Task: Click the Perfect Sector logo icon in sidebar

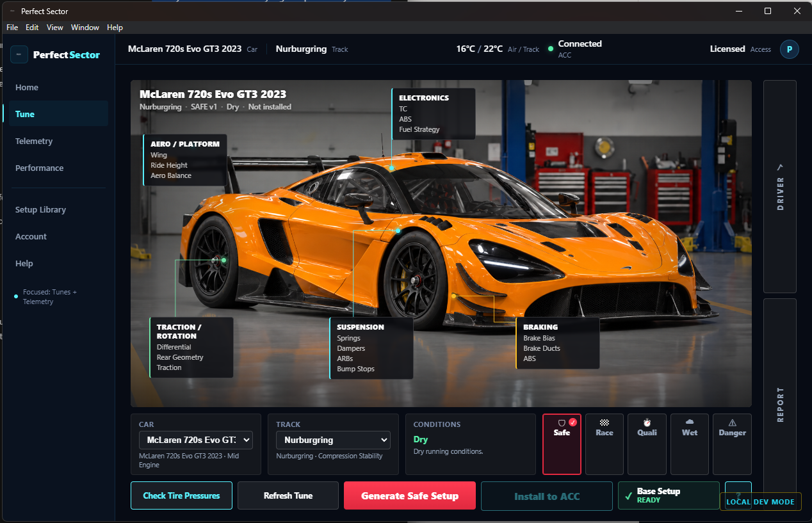Action: click(x=19, y=54)
